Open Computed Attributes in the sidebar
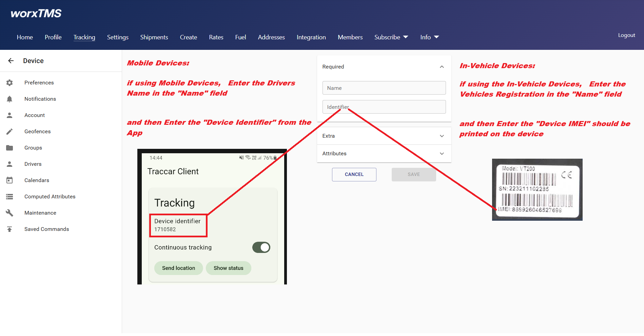This screenshot has width=644, height=336. point(50,196)
